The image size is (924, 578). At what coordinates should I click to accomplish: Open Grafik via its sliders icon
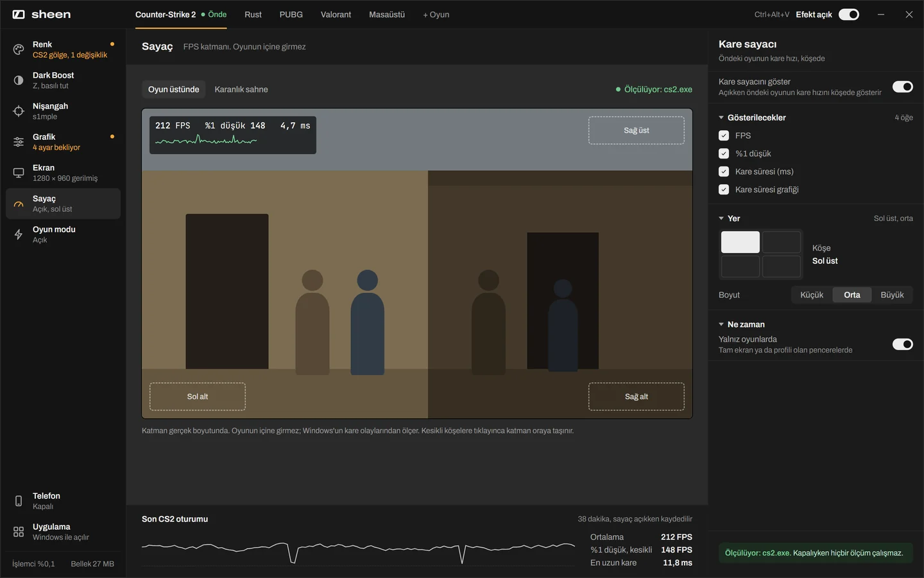(19, 142)
